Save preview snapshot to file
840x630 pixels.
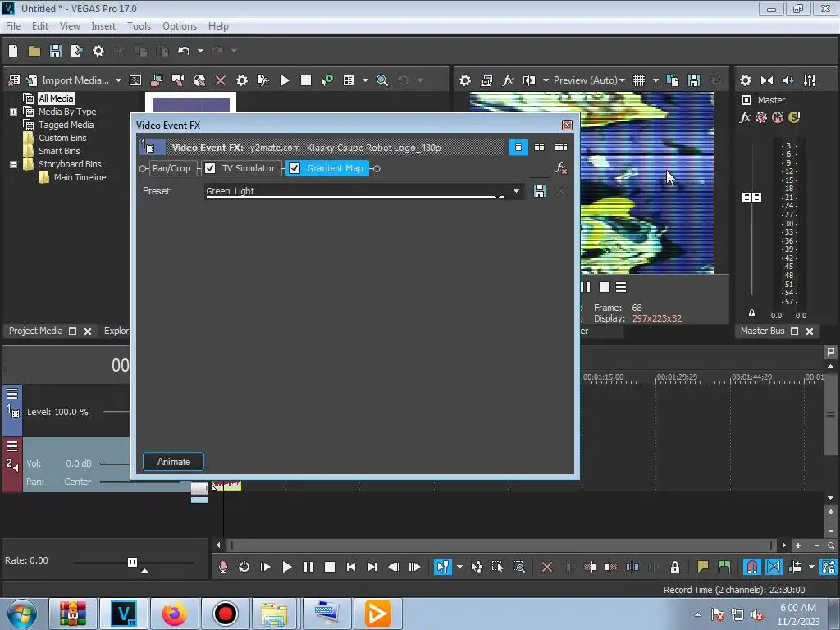(x=694, y=80)
